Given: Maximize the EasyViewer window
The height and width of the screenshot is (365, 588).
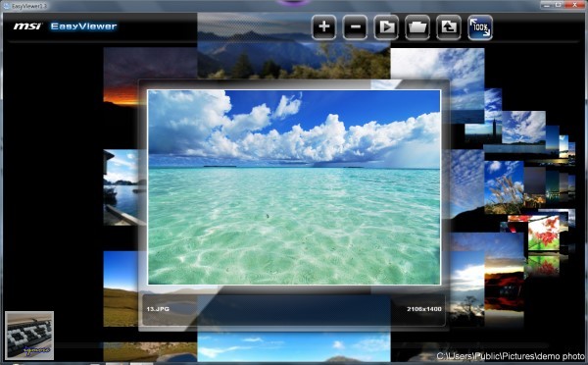Looking at the screenshot, I should pyautogui.click(x=559, y=5).
